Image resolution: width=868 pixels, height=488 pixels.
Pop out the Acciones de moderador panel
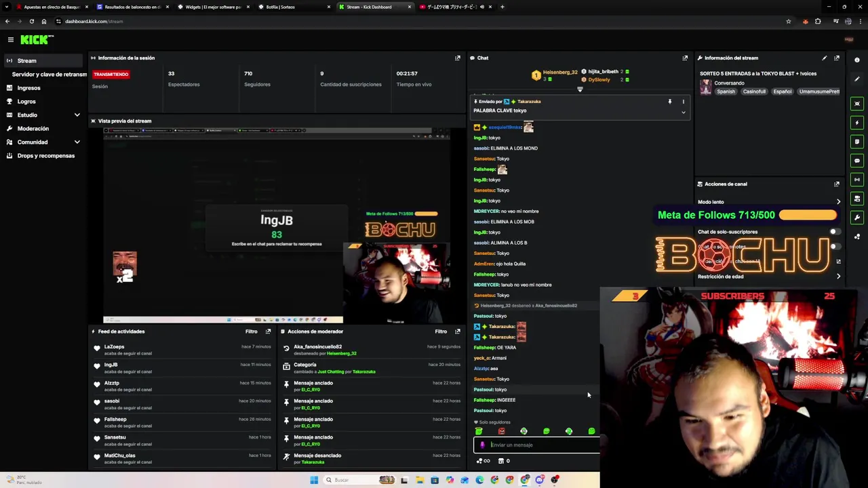point(457,331)
